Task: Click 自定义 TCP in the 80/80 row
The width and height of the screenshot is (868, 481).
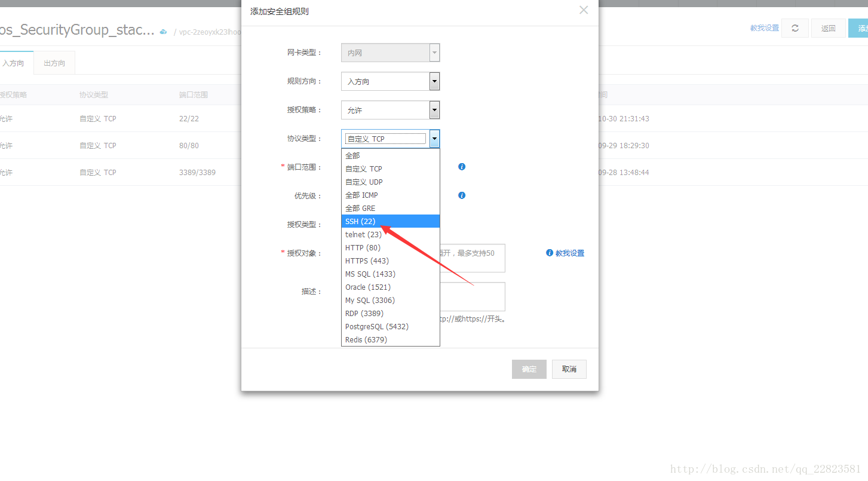Action: pyautogui.click(x=98, y=146)
